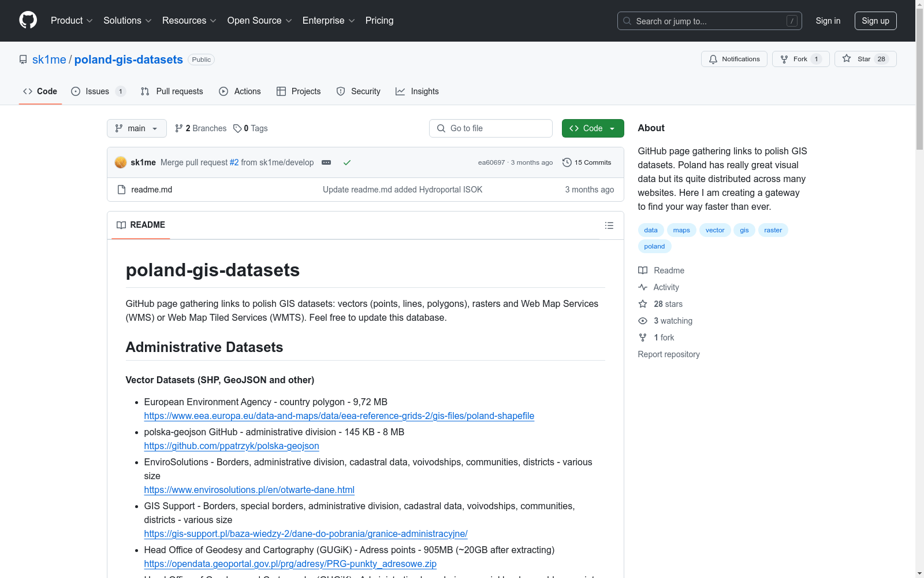Open the Open Source menu
The width and height of the screenshot is (924, 578).
[259, 21]
